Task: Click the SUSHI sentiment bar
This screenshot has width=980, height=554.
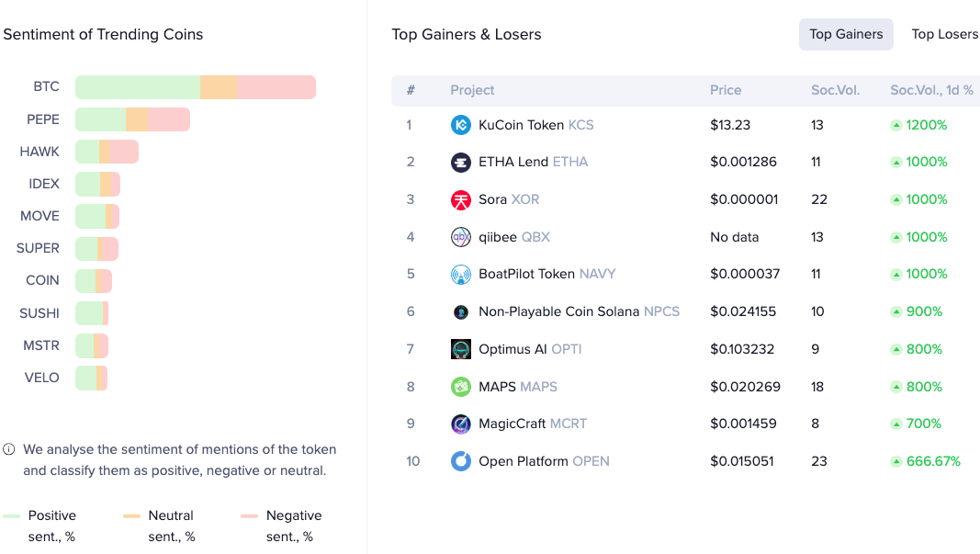Action: pyautogui.click(x=92, y=313)
